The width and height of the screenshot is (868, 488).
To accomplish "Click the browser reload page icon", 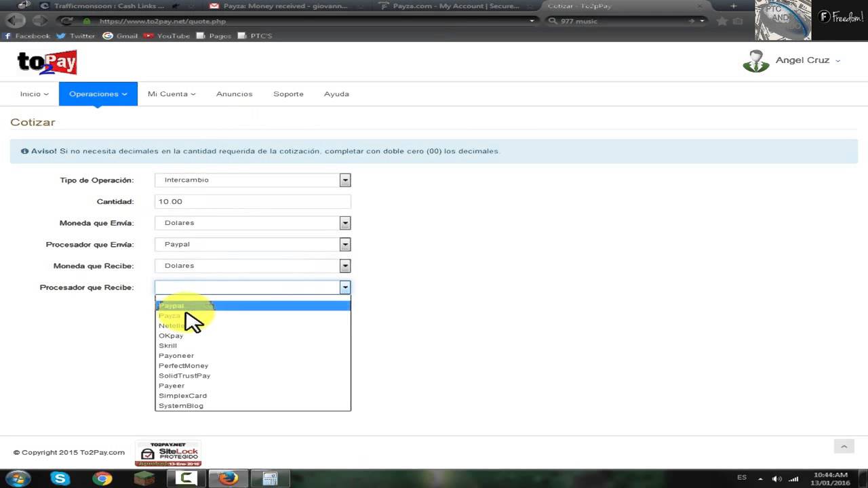I will [x=66, y=21].
